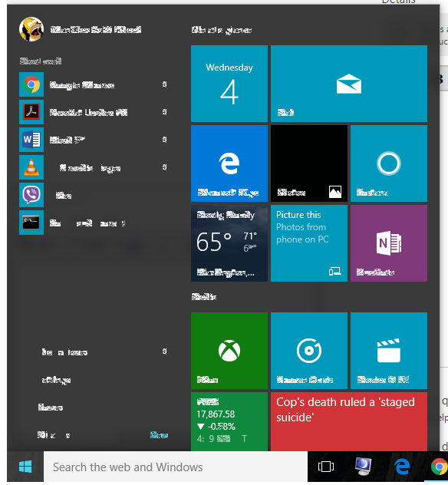The image size is (448, 485).
Task: Expand the jump list arrow for VLC
Action: pos(164,167)
